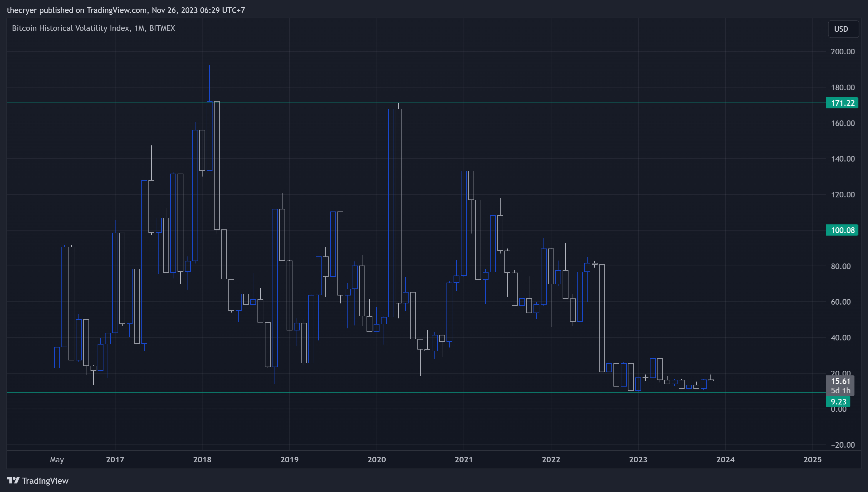Click the 2021 time axis label
This screenshot has height=492, width=868.
coord(464,460)
